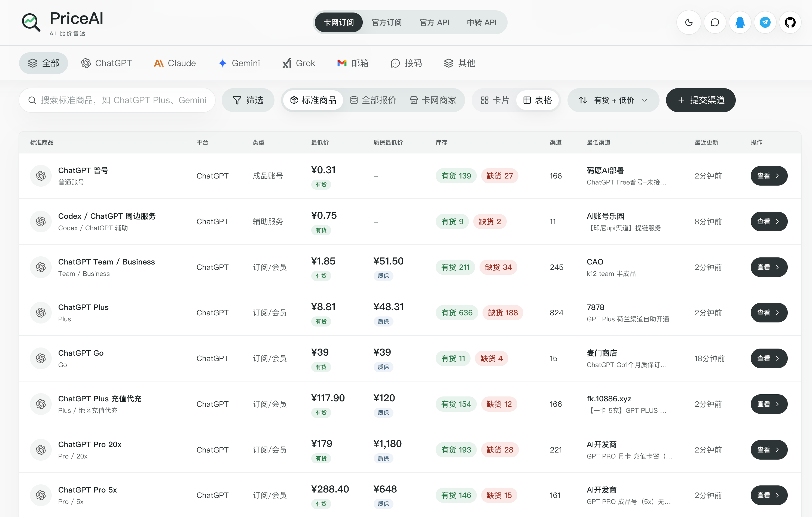Click the ChatGPT Pro 5x row icon
This screenshot has height=517, width=812.
point(41,495)
